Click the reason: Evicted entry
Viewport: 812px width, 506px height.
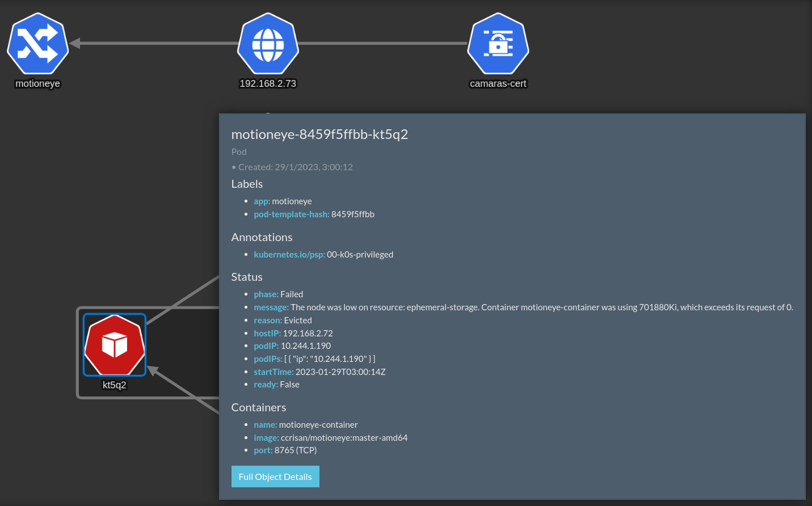[283, 321]
